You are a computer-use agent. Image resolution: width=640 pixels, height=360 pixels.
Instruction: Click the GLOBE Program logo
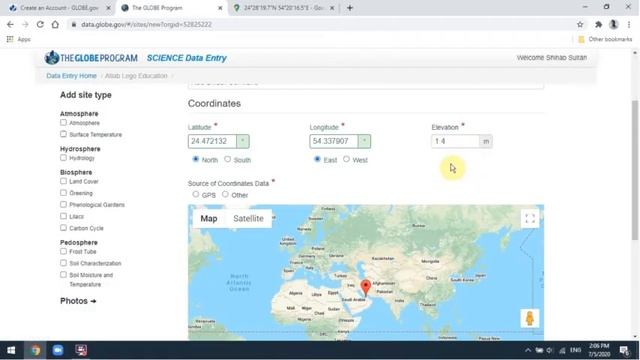point(91,58)
